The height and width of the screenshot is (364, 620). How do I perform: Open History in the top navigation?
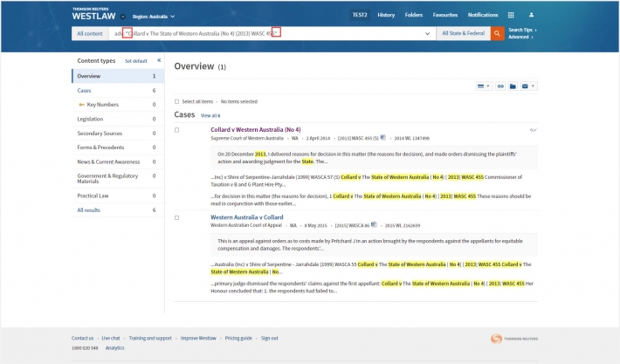coord(386,15)
